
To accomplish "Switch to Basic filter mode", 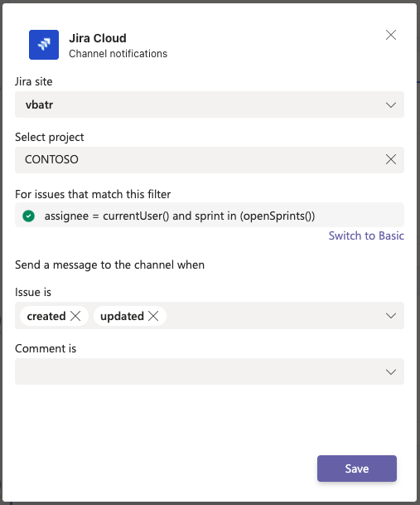I will pyautogui.click(x=366, y=236).
